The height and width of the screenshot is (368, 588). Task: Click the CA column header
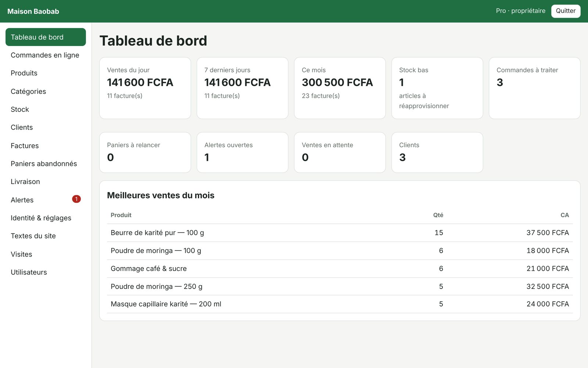[x=565, y=215]
